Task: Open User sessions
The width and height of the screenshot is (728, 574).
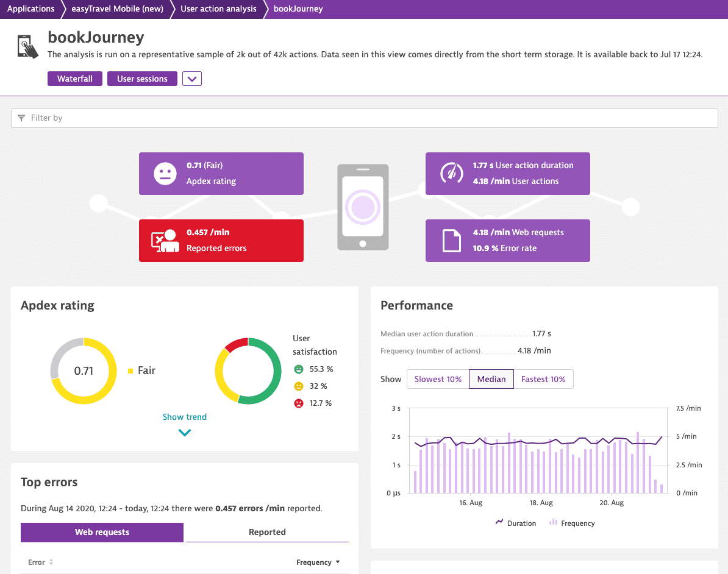Action: pyautogui.click(x=142, y=79)
